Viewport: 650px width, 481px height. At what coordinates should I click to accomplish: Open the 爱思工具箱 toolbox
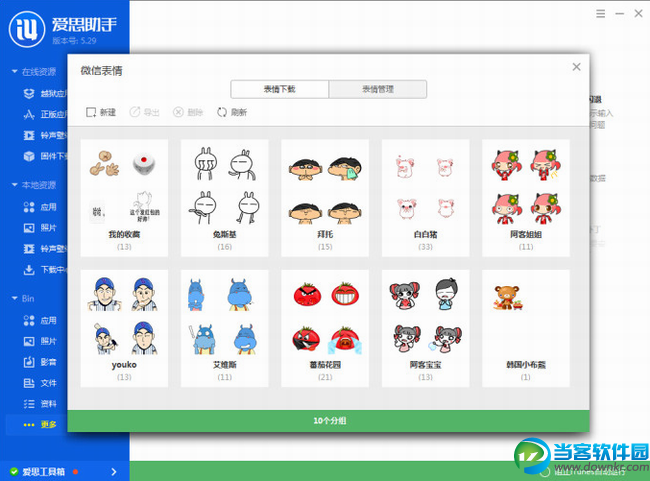point(44,471)
